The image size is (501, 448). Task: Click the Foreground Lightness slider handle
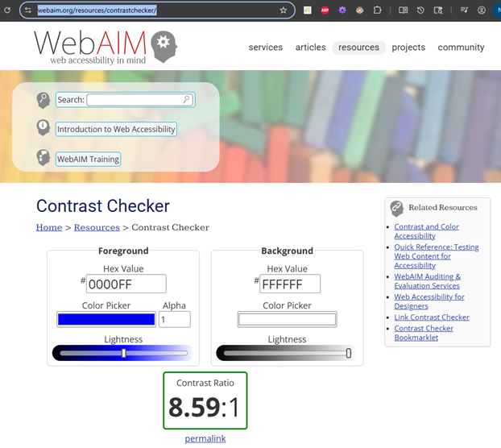click(x=124, y=353)
